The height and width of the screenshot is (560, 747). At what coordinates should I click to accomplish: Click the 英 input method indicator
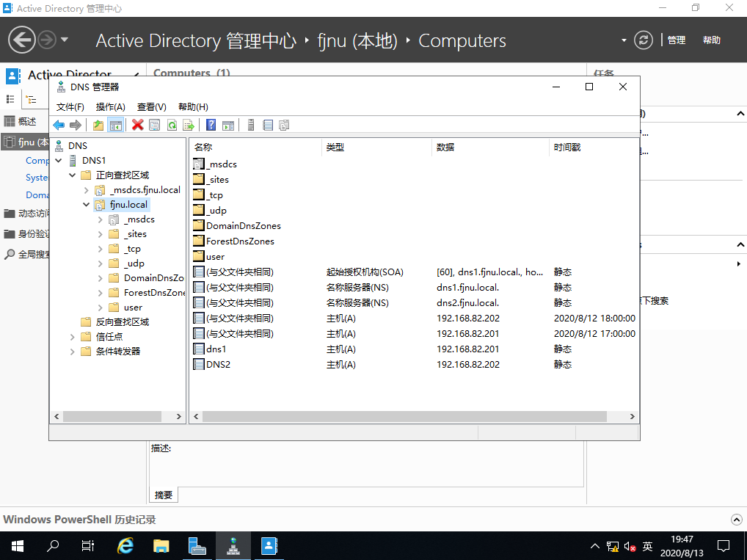tap(647, 546)
